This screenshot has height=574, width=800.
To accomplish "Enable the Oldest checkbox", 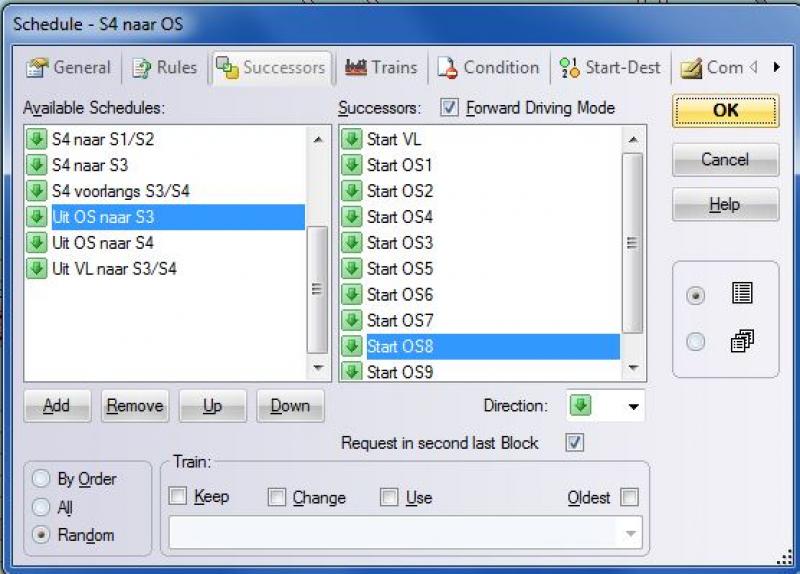I will 629,497.
